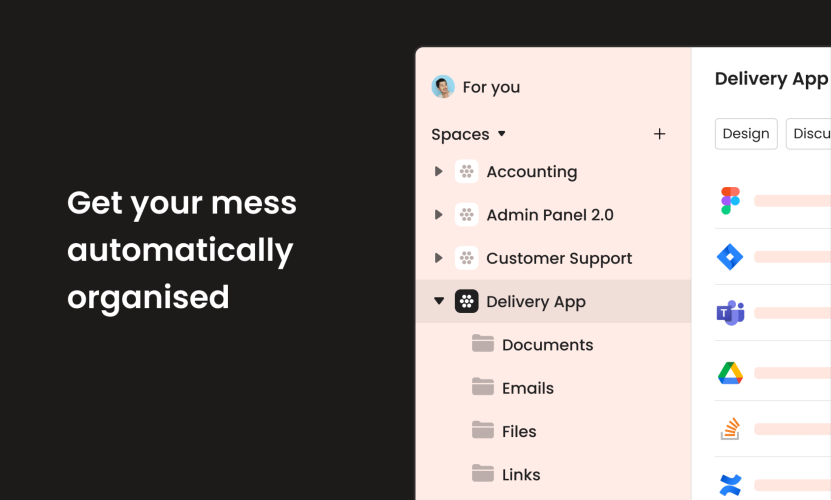Open the Microsoft Teams item icon
Image resolution: width=831 pixels, height=500 pixels.
tap(730, 314)
